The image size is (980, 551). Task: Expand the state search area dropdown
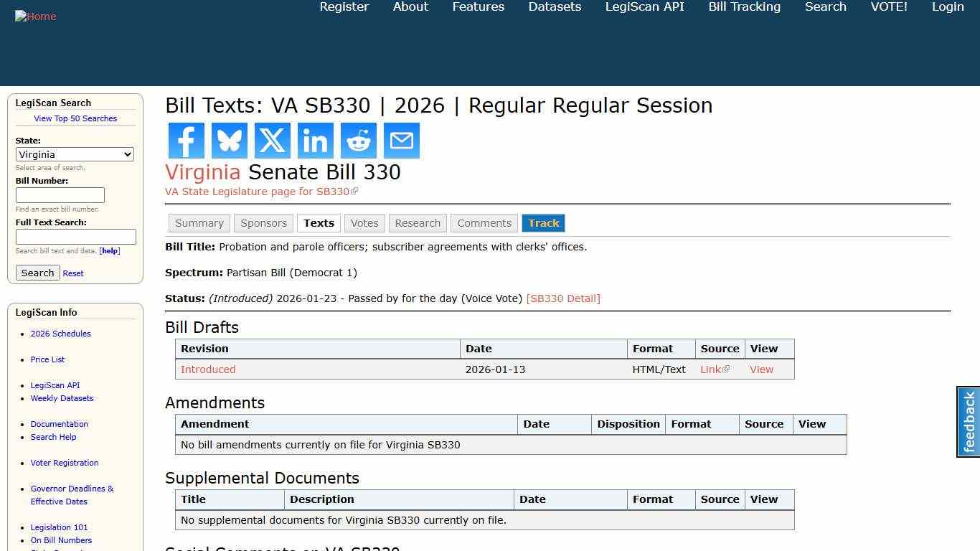[x=75, y=154]
